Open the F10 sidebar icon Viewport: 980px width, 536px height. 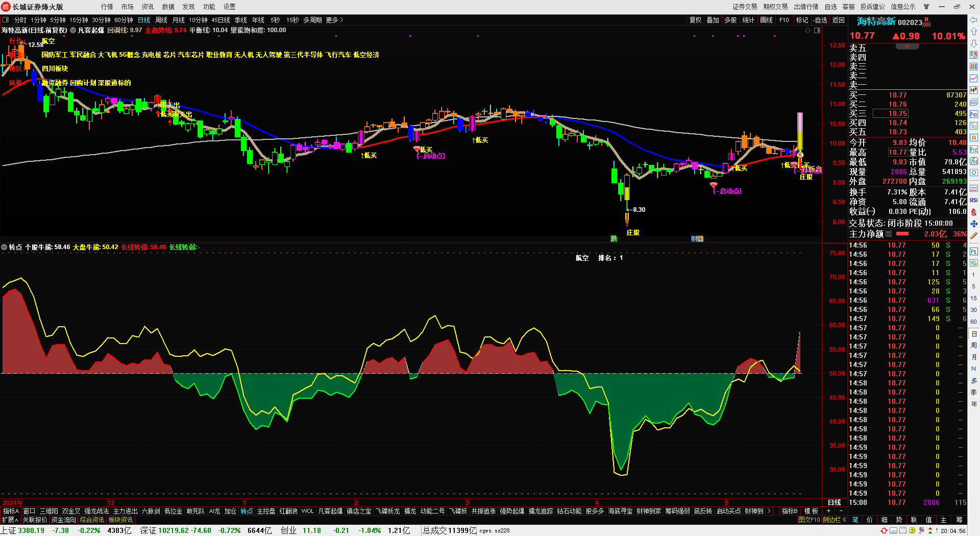974,114
